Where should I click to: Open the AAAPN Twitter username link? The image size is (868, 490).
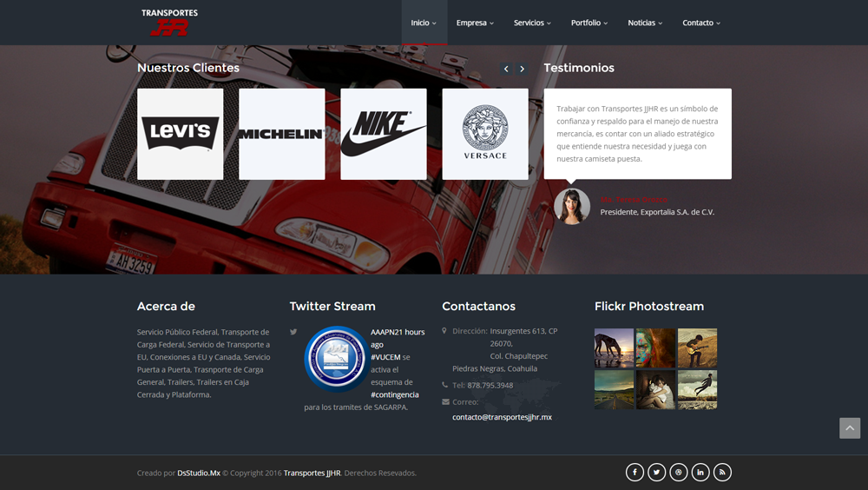coord(386,332)
